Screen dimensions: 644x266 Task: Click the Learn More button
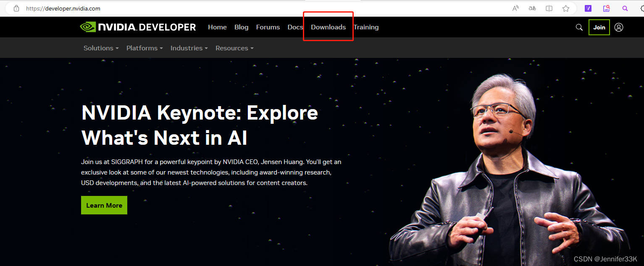point(104,205)
